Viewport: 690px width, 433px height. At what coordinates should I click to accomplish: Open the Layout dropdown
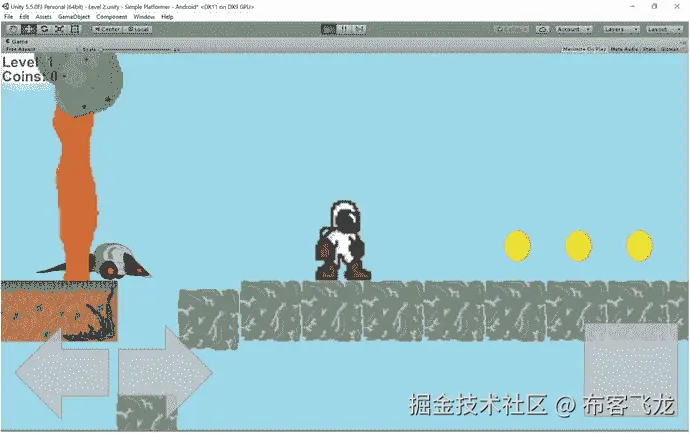coord(664,29)
